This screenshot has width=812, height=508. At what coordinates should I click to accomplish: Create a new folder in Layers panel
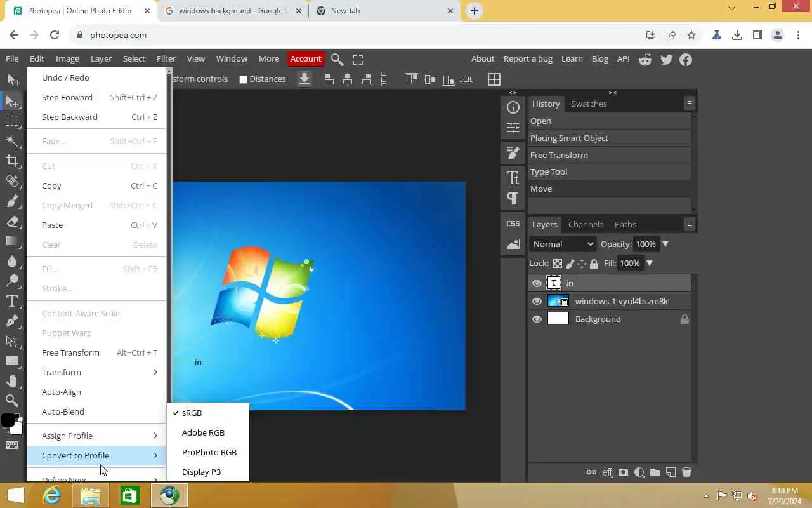655,472
